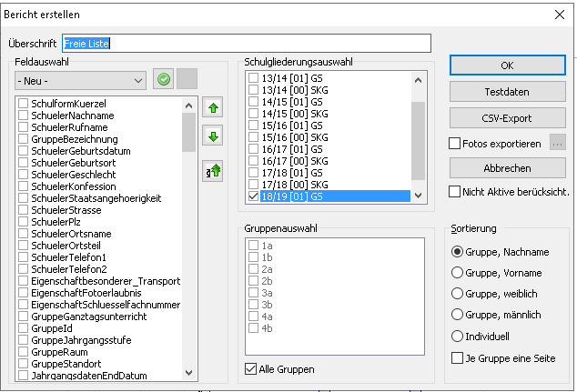Enable the Fotos exportieren checkbox
The image size is (577, 392).
point(455,144)
